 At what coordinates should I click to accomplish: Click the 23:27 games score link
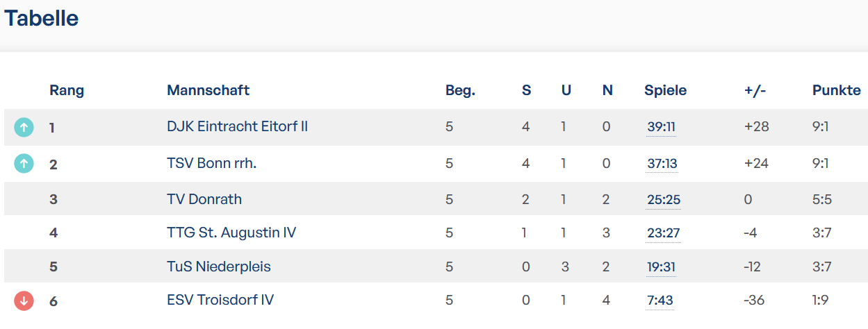coord(663,233)
